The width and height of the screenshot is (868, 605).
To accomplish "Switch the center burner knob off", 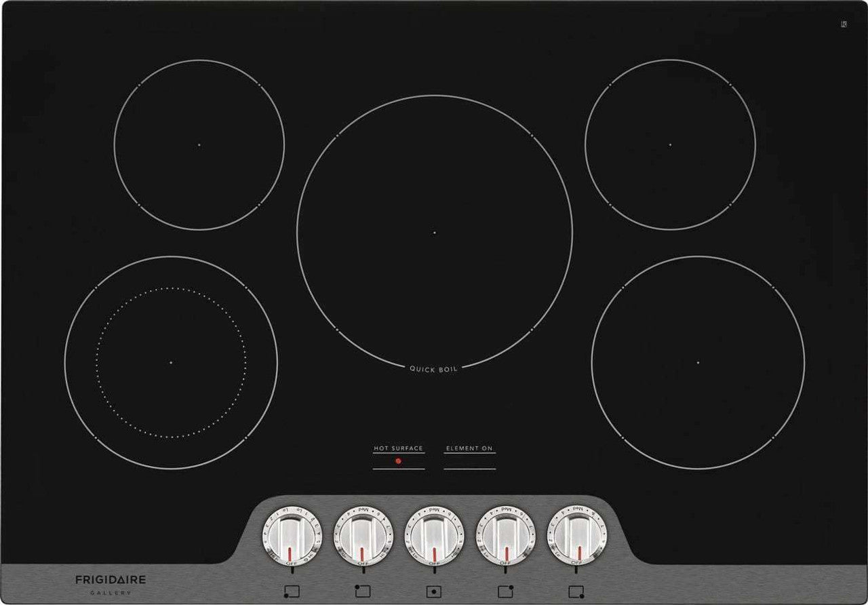I will point(433,564).
